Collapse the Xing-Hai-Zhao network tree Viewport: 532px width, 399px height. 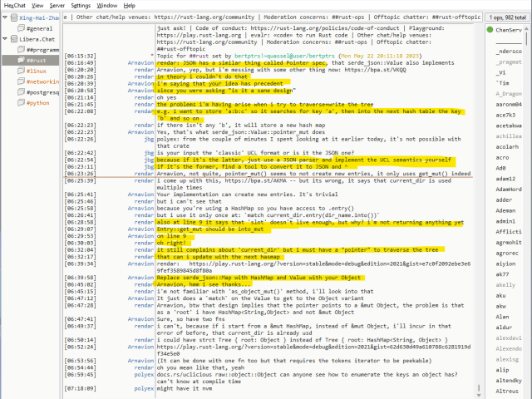(5, 17)
